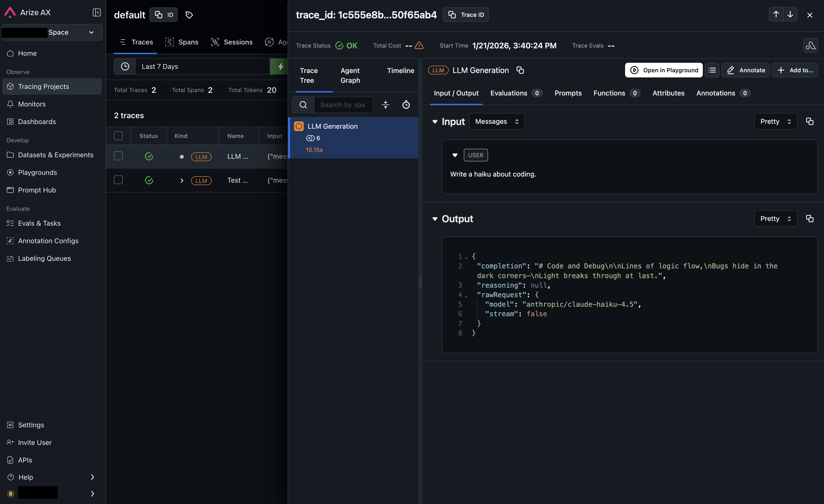Copy LLM Generation span name icon
This screenshot has height=504, width=824.
point(520,70)
